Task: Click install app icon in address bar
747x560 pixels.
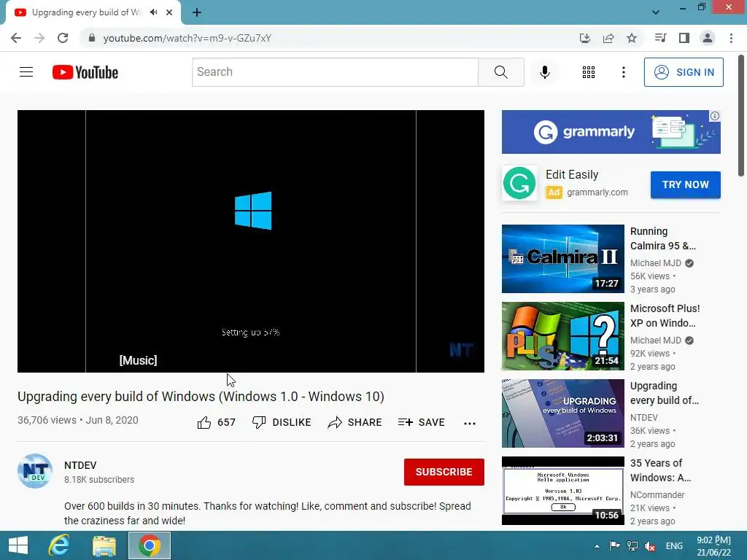Action: coord(584,38)
